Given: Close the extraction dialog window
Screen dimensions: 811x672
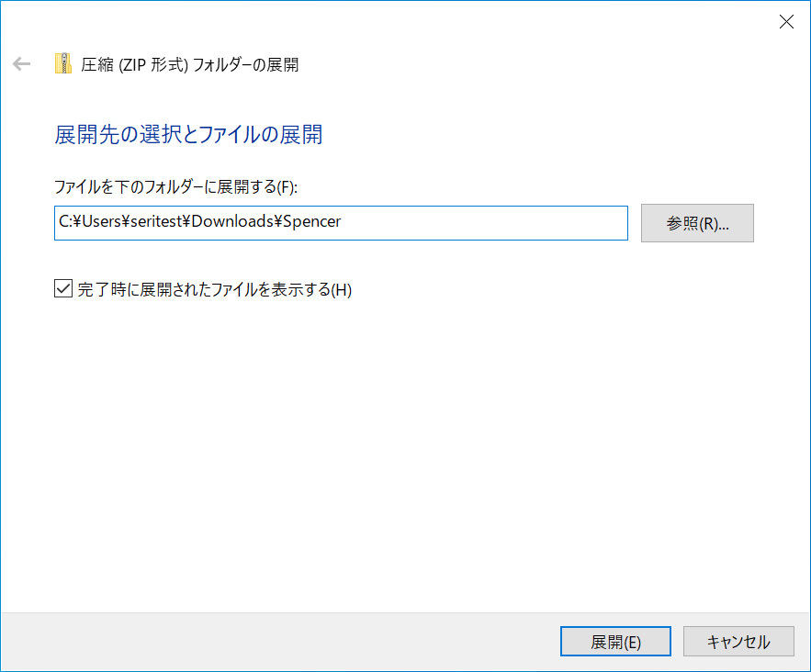Looking at the screenshot, I should pyautogui.click(x=786, y=22).
